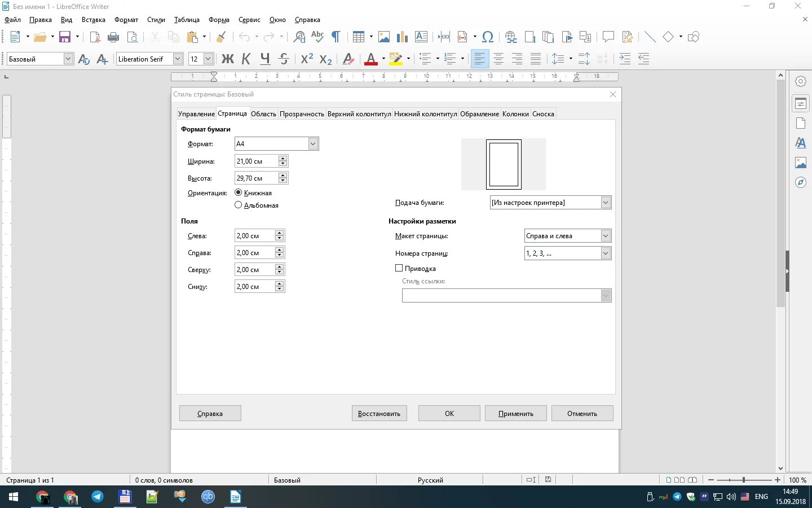The image size is (812, 508).
Task: Open the paragraph style Базовый dropdown
Action: pyautogui.click(x=68, y=59)
